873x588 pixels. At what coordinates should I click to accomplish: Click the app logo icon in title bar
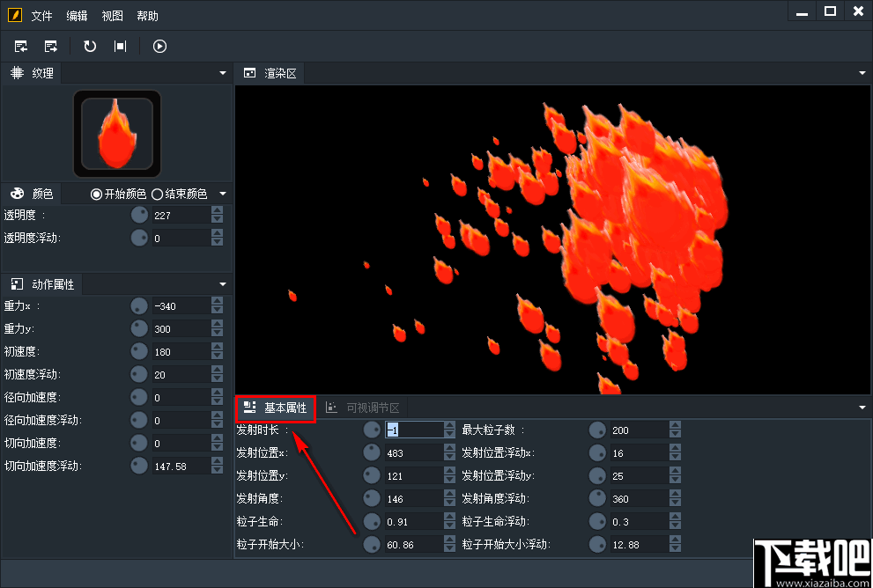pos(15,15)
